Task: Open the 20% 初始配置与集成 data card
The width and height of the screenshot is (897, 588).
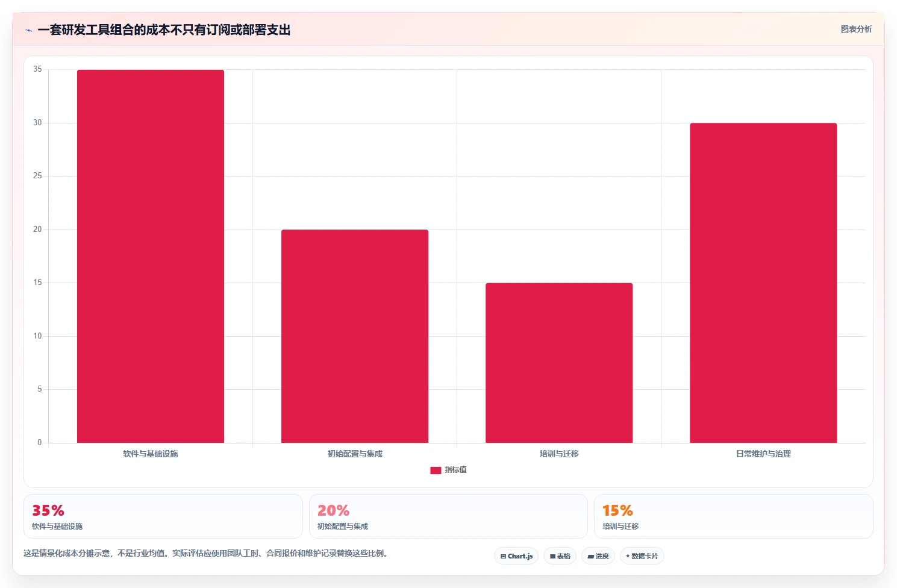Action: (x=448, y=516)
